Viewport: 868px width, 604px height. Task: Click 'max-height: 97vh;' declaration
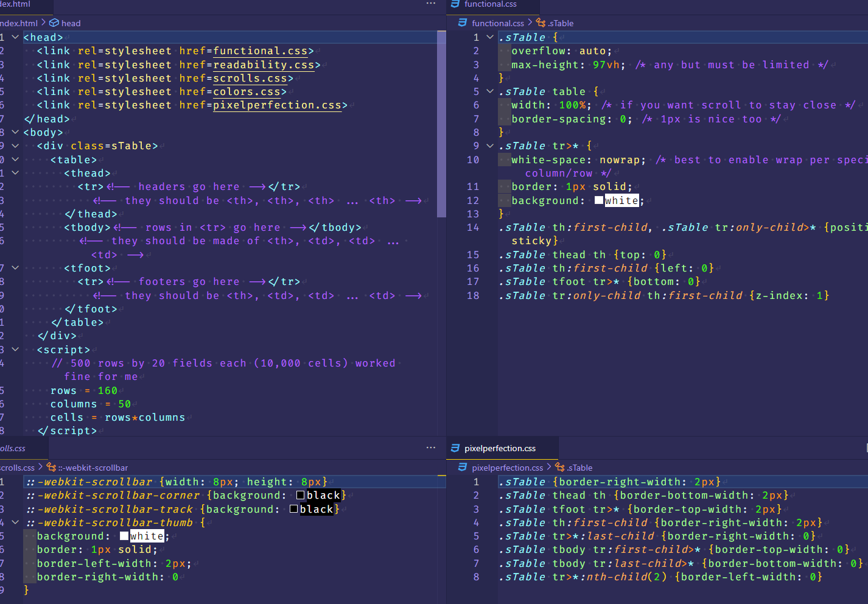coord(568,65)
